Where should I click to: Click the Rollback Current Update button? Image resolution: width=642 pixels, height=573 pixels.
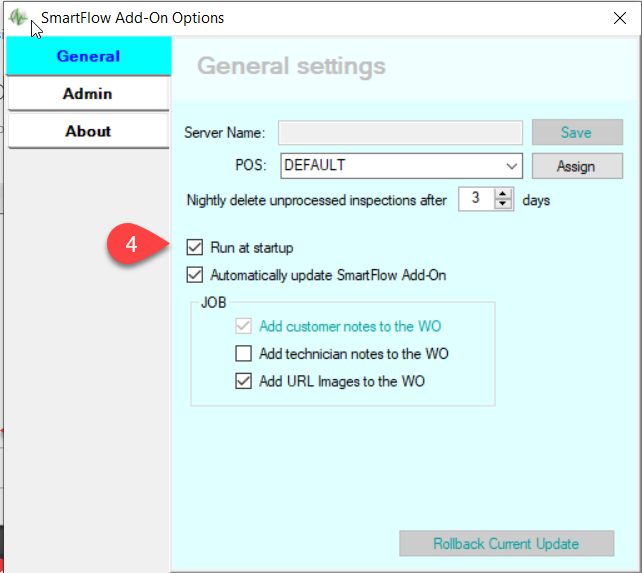click(506, 544)
